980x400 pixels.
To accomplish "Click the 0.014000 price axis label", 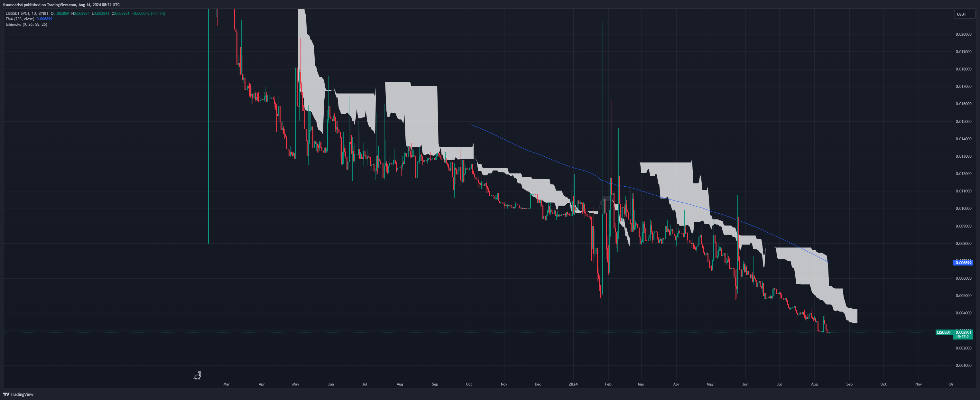I will pos(963,139).
